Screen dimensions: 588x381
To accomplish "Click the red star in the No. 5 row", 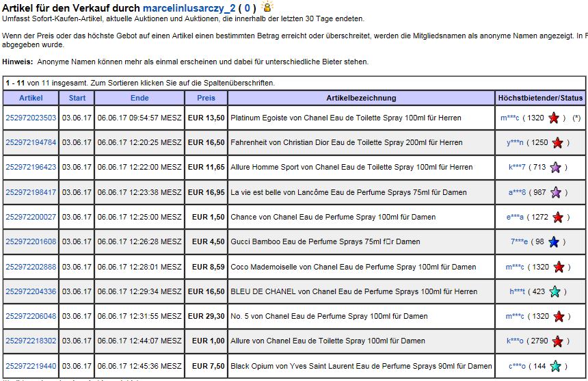I will pos(559,317).
